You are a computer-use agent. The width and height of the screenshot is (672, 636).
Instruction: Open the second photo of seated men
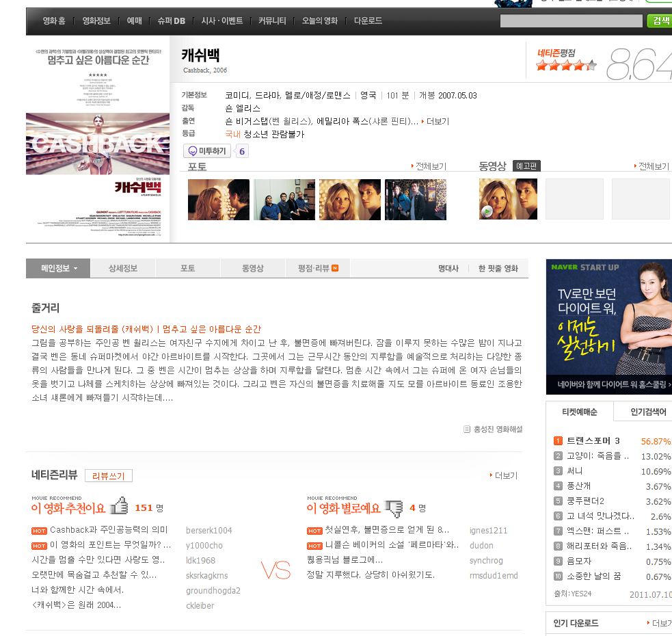point(284,200)
